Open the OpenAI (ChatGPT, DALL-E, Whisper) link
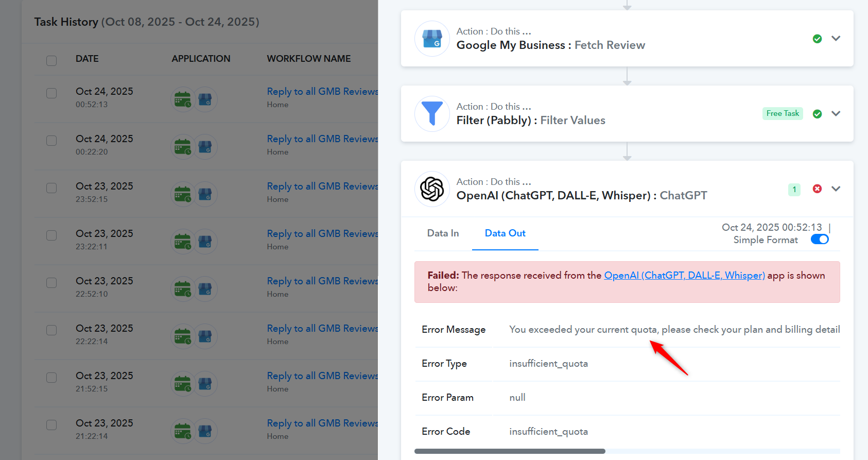This screenshot has height=460, width=868. (x=684, y=276)
